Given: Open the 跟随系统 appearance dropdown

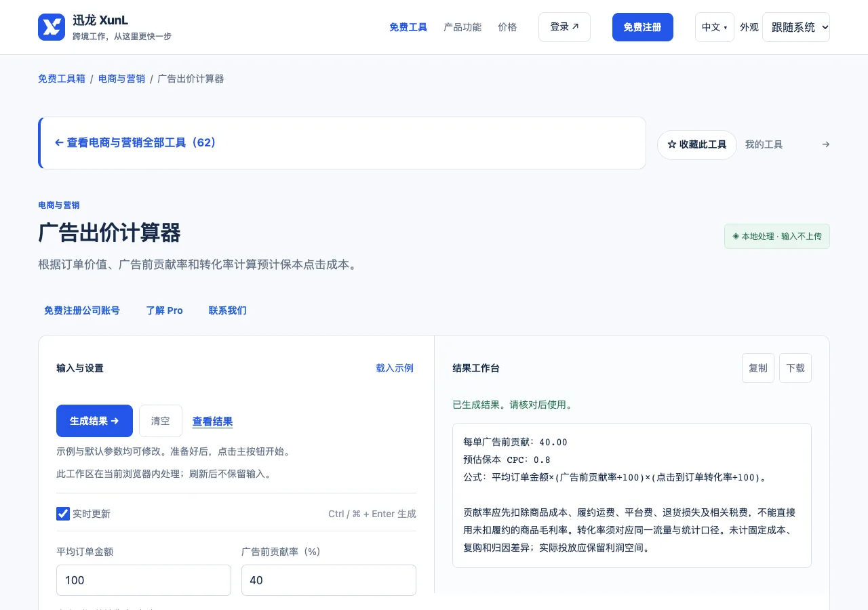Looking at the screenshot, I should 795,27.
